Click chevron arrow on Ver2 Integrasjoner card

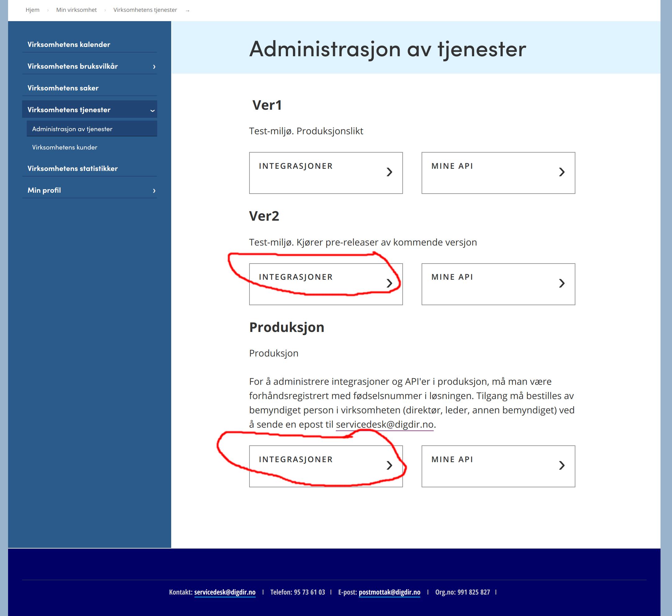pos(389,283)
